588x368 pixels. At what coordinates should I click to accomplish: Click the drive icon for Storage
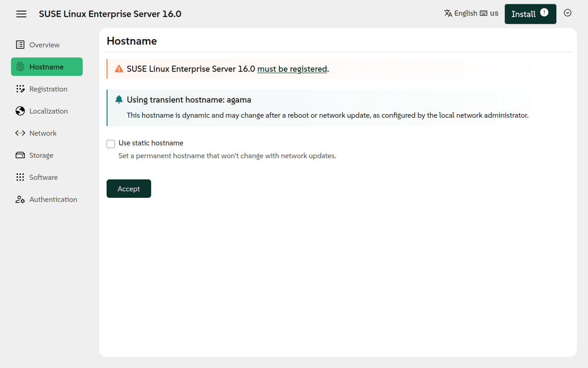tap(20, 155)
